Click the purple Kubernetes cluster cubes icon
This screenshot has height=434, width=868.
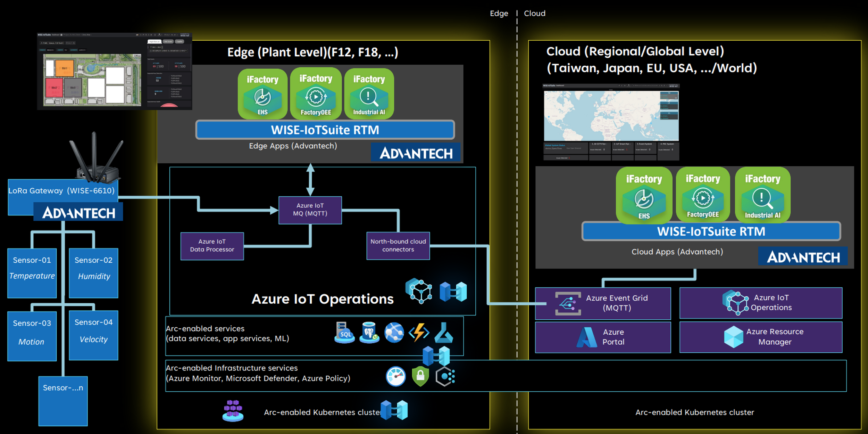[233, 410]
